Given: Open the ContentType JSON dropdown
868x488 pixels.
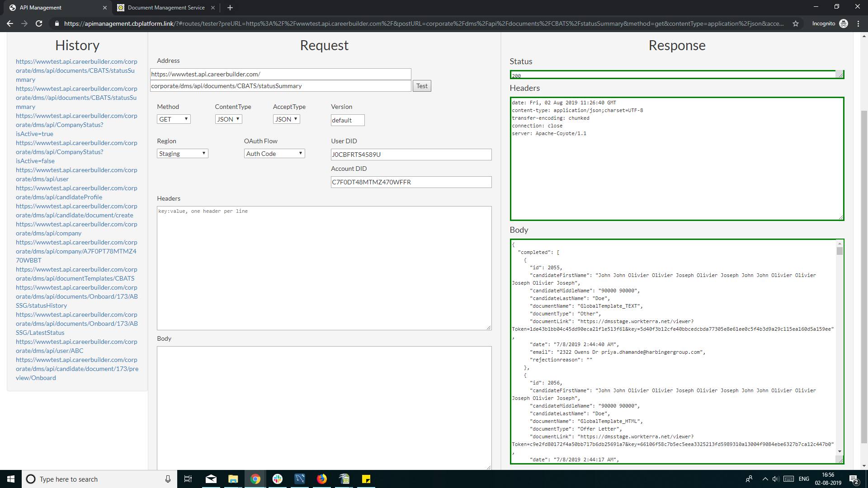Looking at the screenshot, I should [228, 119].
